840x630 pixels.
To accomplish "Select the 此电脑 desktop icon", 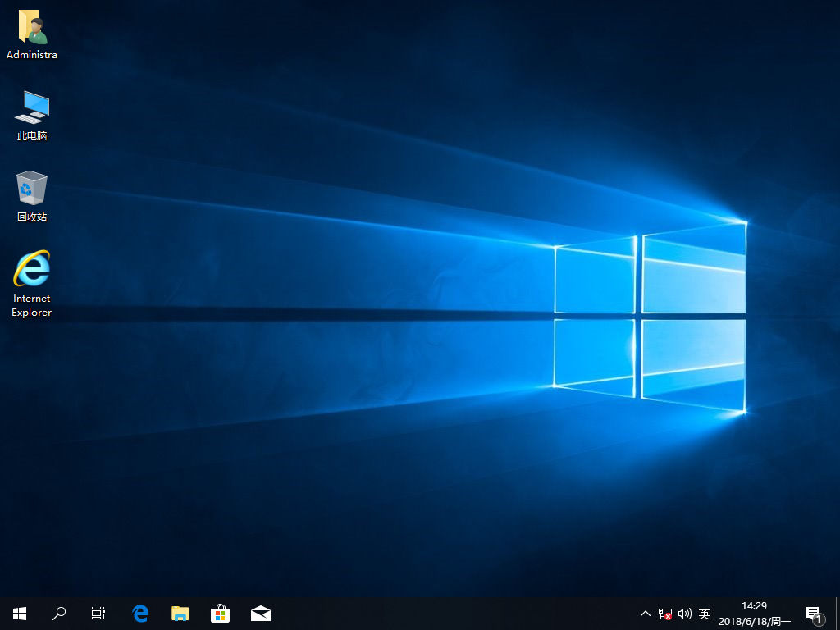I will [32, 115].
